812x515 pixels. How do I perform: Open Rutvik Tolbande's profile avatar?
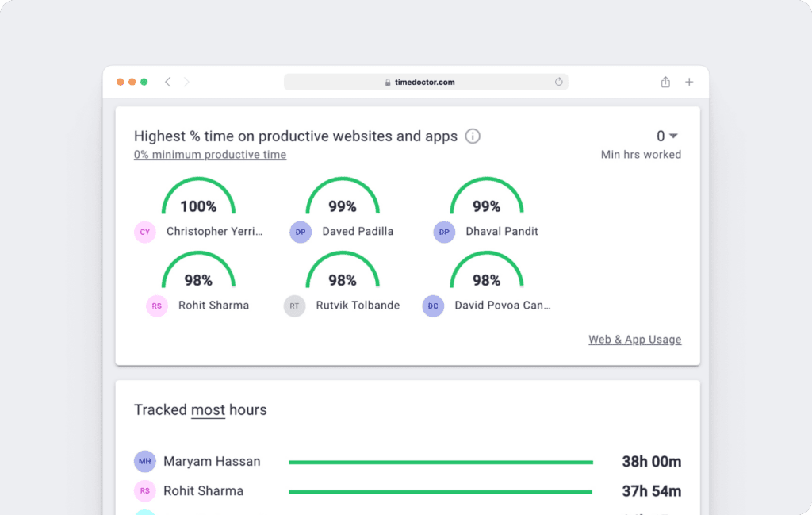(294, 306)
